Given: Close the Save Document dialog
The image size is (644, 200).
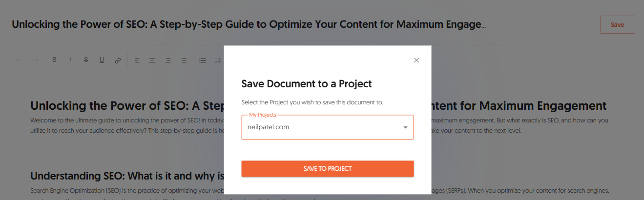Looking at the screenshot, I should click(x=416, y=60).
